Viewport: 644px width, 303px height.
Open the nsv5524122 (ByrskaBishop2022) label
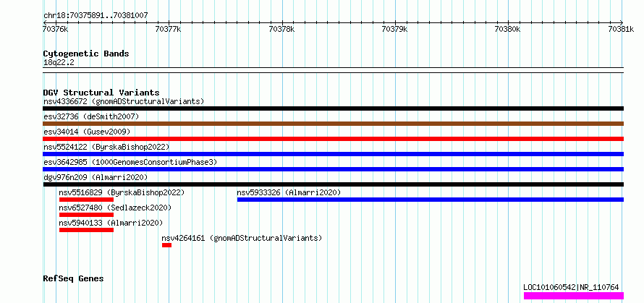pyautogui.click(x=106, y=147)
